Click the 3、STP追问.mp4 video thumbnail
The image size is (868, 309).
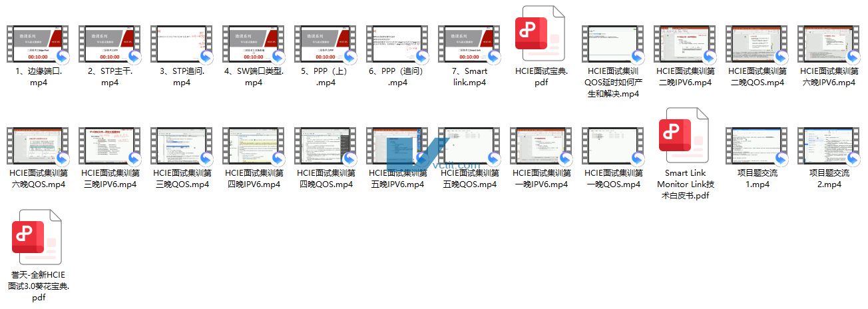pos(182,45)
